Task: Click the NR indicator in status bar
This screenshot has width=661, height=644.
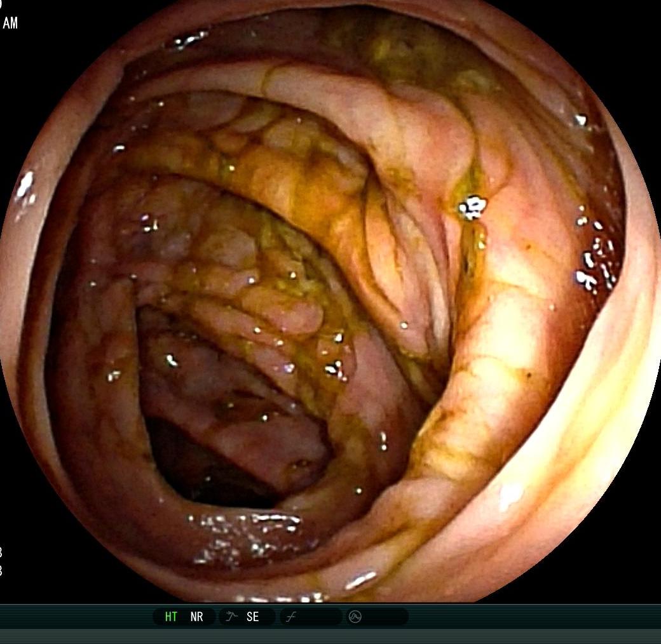Action: point(196,617)
